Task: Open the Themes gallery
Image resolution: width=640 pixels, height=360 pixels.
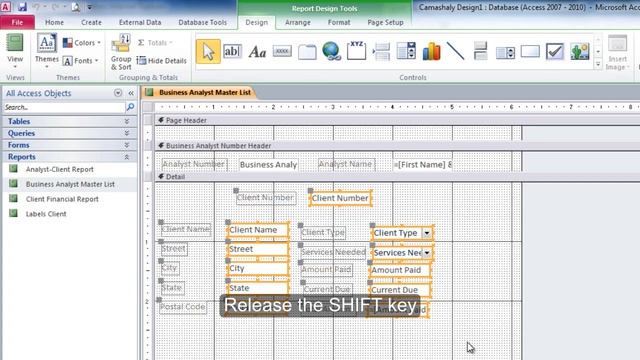Action: point(47,51)
